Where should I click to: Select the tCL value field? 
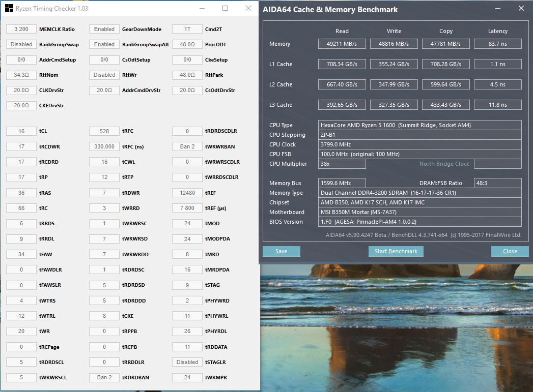(x=21, y=131)
